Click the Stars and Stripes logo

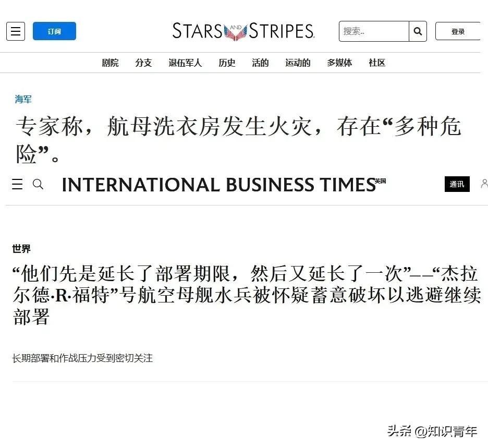click(243, 31)
